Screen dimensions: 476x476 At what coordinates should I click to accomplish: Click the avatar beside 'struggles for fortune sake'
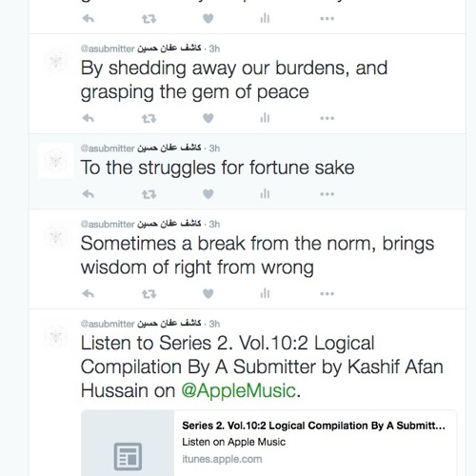[56, 161]
